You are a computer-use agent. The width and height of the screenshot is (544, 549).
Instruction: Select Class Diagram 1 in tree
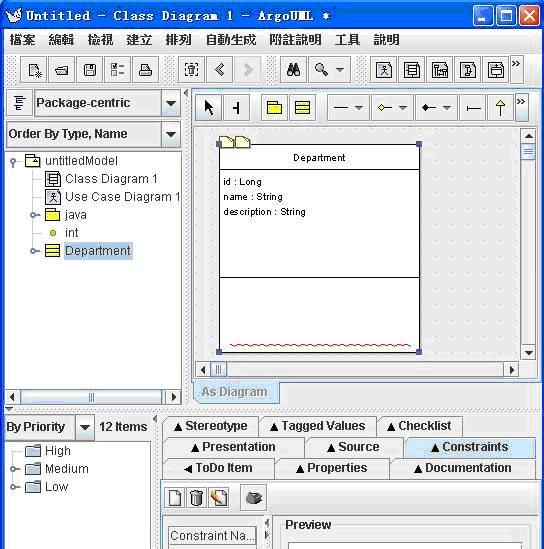coord(111,179)
